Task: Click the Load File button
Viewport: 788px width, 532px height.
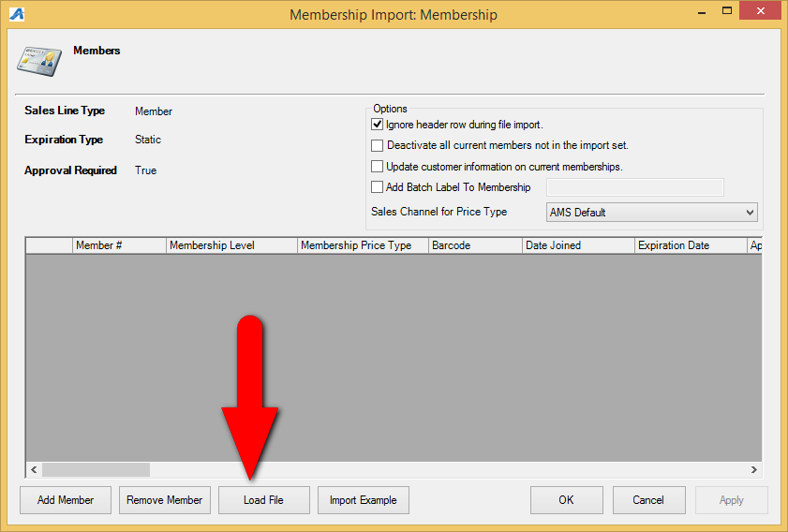Action: pos(264,500)
